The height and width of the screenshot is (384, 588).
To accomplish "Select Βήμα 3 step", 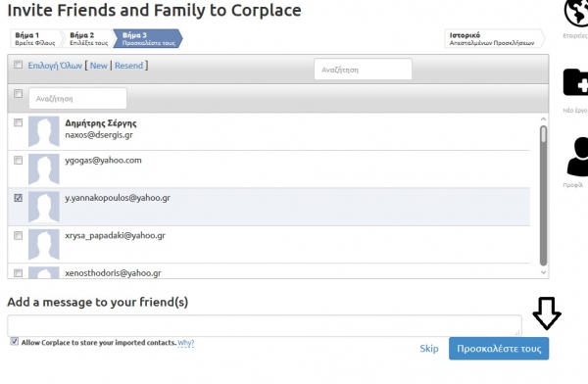I will point(149,38).
